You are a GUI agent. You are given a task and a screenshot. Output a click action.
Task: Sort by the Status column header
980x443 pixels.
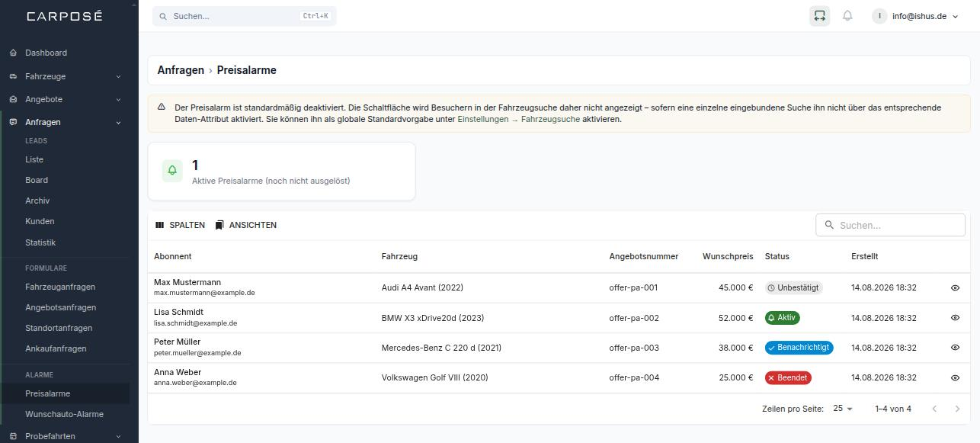(777, 256)
